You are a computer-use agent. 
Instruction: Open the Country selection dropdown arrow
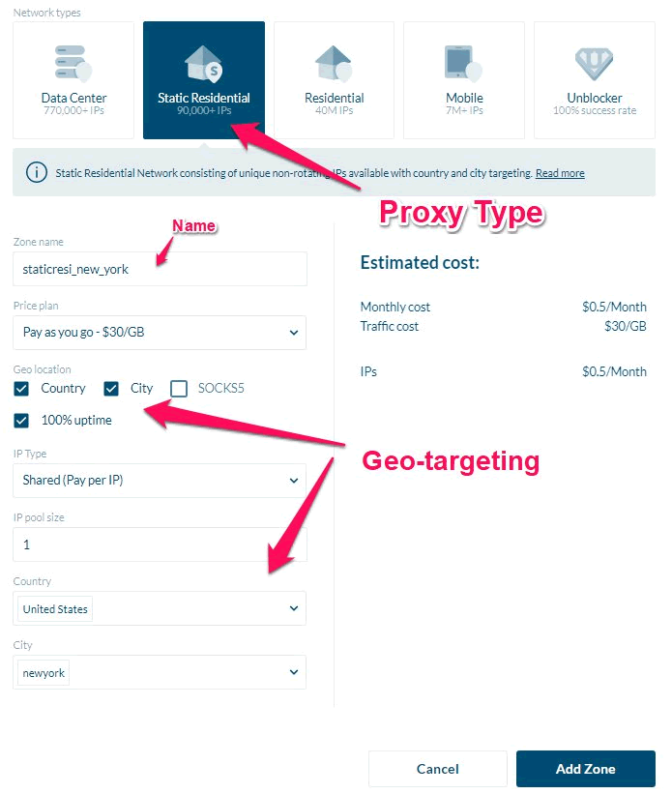point(294,608)
